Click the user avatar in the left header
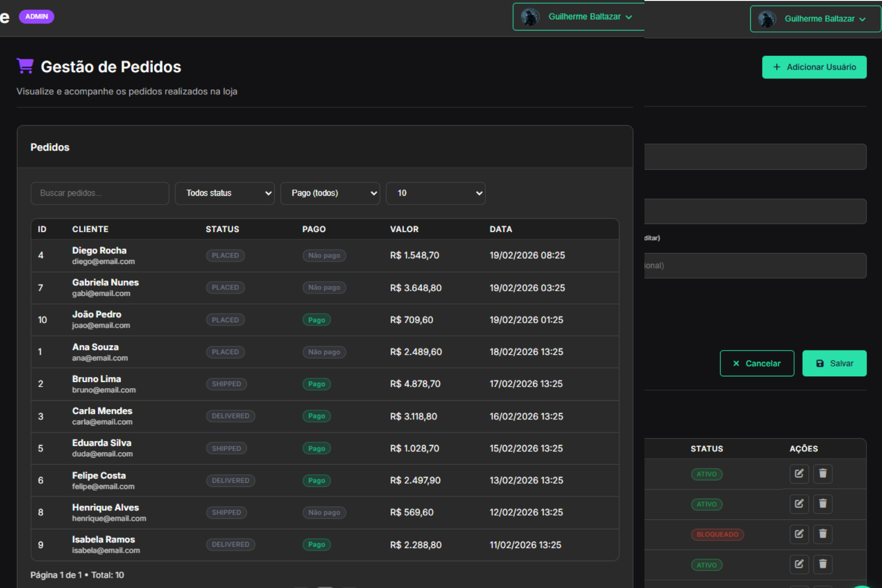 530,17
